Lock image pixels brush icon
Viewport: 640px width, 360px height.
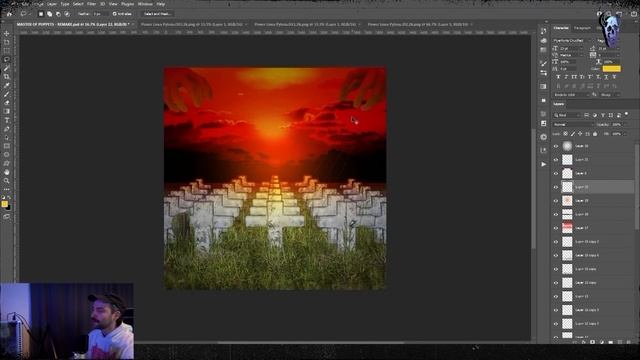[573, 133]
